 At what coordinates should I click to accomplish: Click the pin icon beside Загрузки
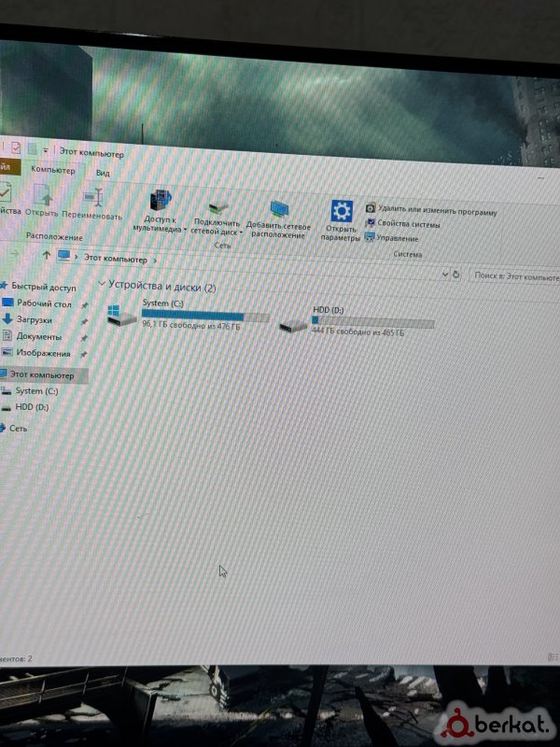pyautogui.click(x=84, y=322)
